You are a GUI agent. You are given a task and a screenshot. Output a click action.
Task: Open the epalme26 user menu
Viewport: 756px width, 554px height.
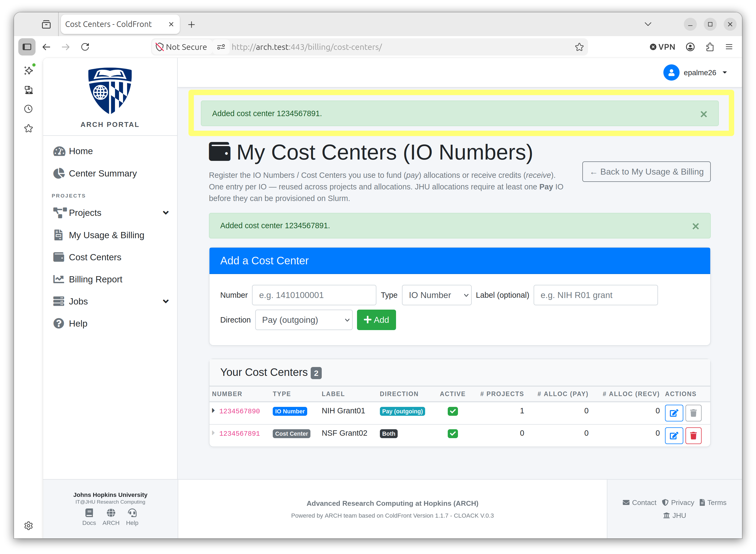tap(695, 72)
